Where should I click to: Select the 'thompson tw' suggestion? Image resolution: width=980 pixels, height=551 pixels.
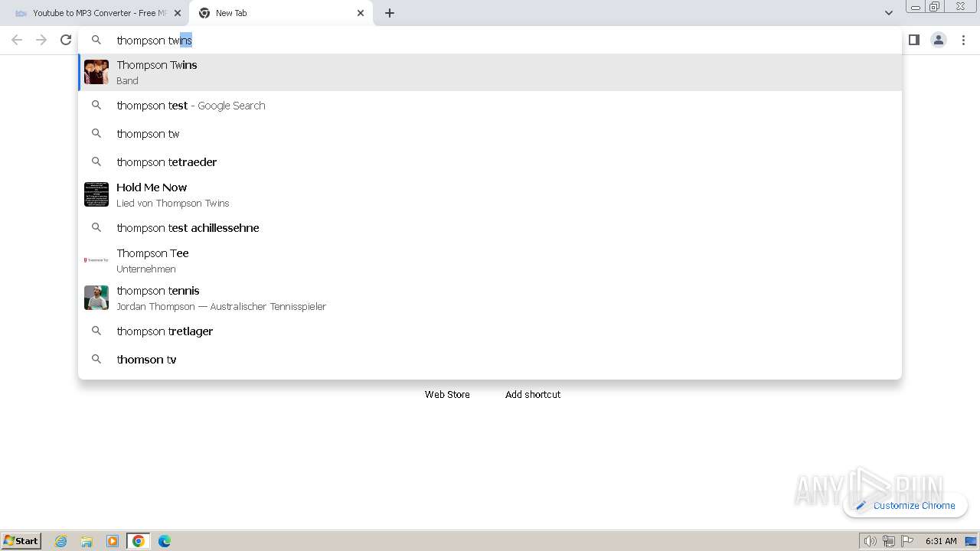[x=490, y=134]
